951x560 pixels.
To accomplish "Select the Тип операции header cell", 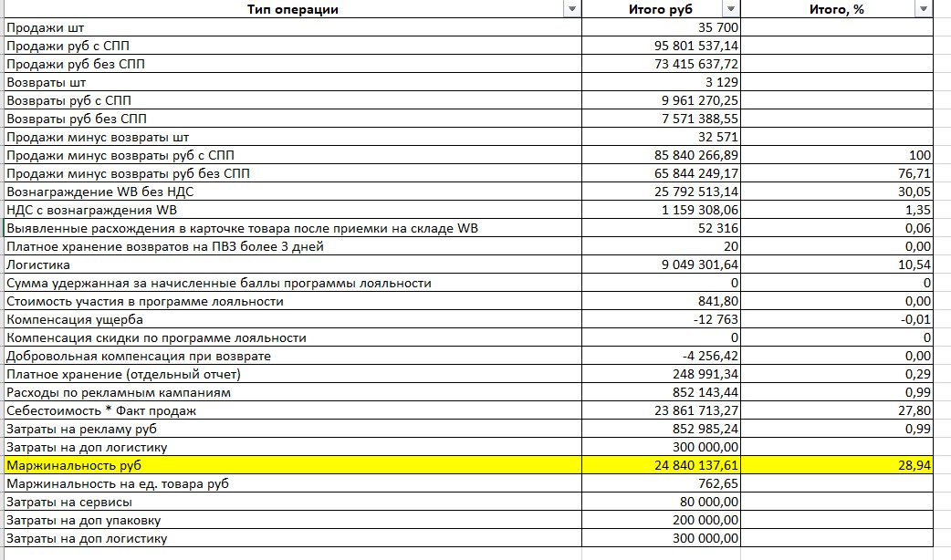I will [293, 9].
